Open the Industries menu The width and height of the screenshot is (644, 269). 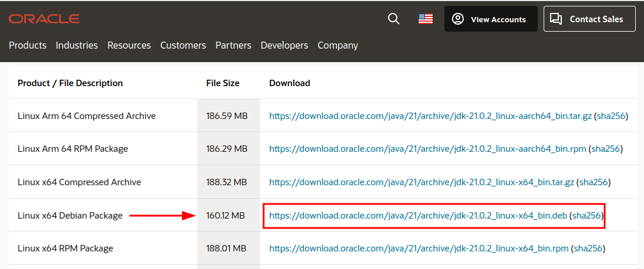coord(77,45)
